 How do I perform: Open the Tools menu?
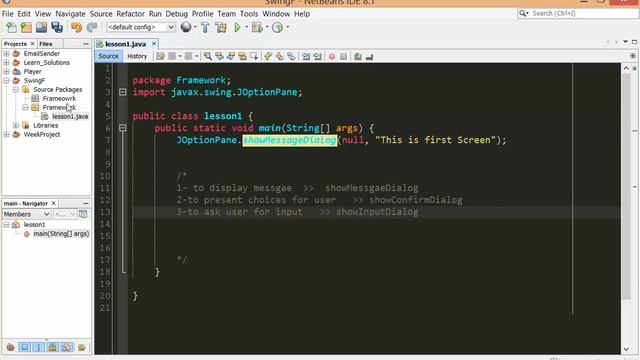click(249, 14)
